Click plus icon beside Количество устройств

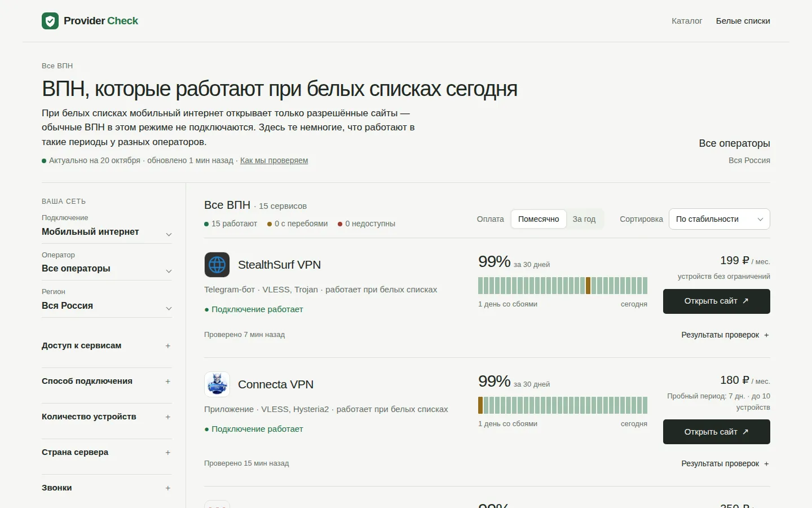[x=167, y=417]
